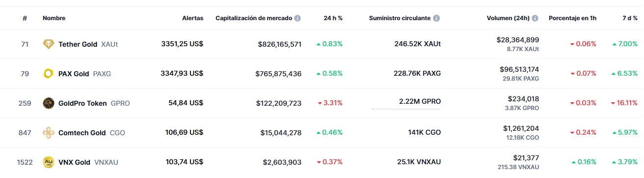Sort table by 24 h % column
Viewport: 644px width, 178px height.
coord(333,18)
